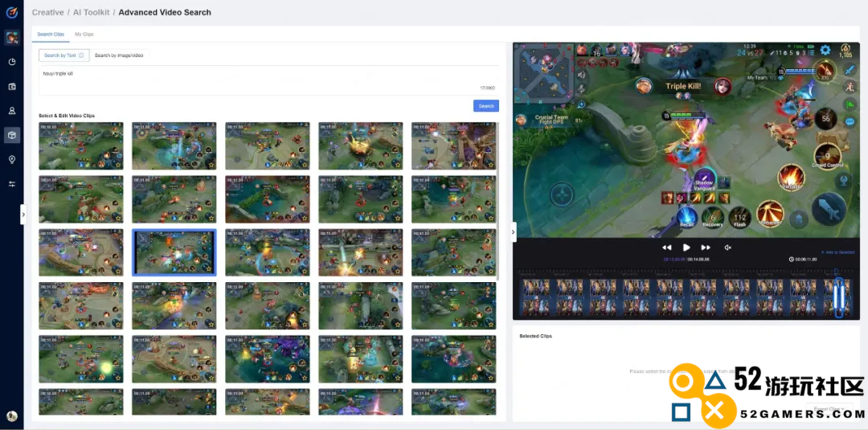Switch to the My Clips tab

pyautogui.click(x=84, y=35)
